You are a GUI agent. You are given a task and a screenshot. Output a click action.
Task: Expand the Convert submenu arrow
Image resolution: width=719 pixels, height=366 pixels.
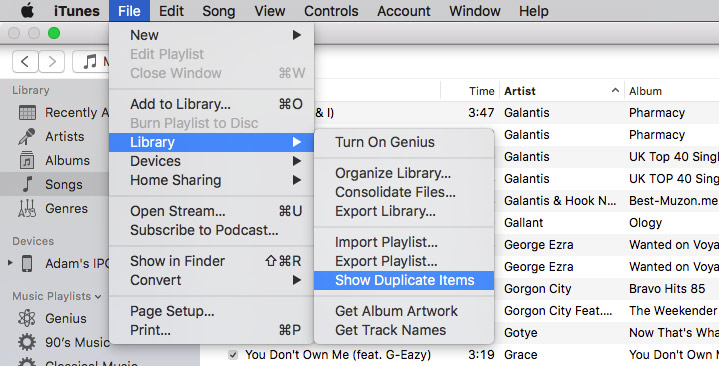pyautogui.click(x=297, y=280)
